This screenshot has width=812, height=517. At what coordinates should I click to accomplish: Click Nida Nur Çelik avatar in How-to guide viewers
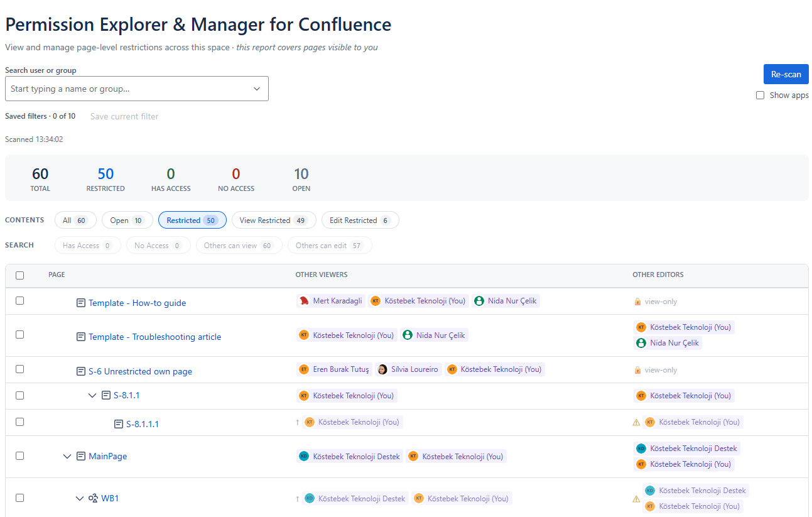(x=479, y=301)
